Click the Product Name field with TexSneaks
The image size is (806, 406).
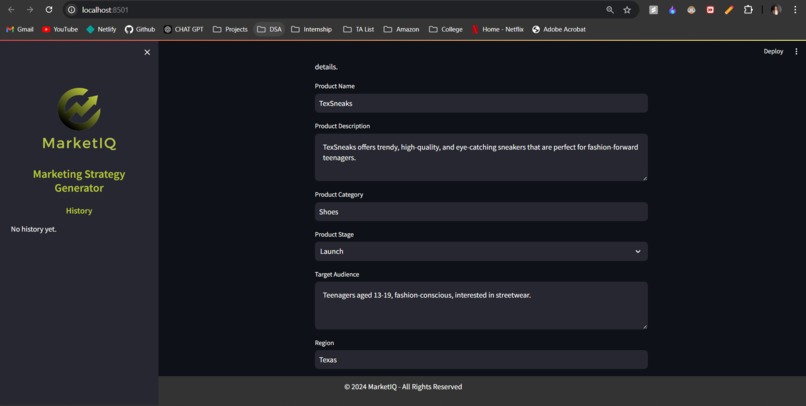click(x=481, y=103)
